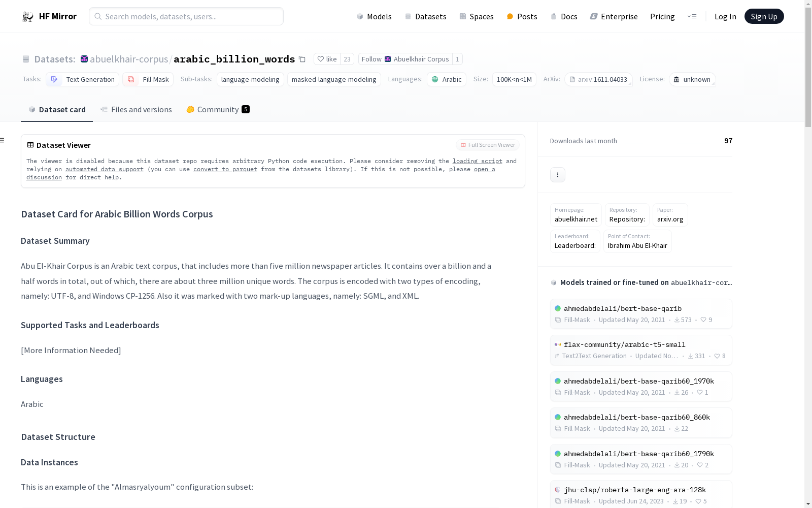
Task: Switch to the Files and versions tab
Action: coord(136,109)
